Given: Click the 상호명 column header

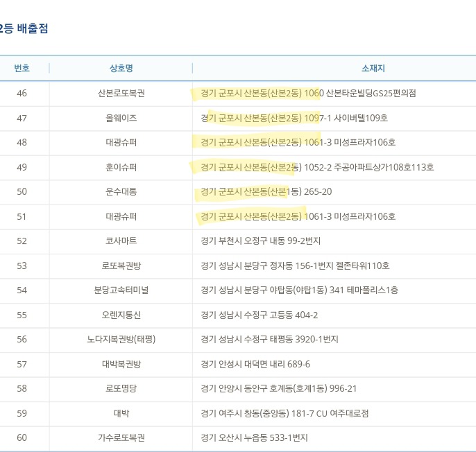Looking at the screenshot, I should point(121,68).
